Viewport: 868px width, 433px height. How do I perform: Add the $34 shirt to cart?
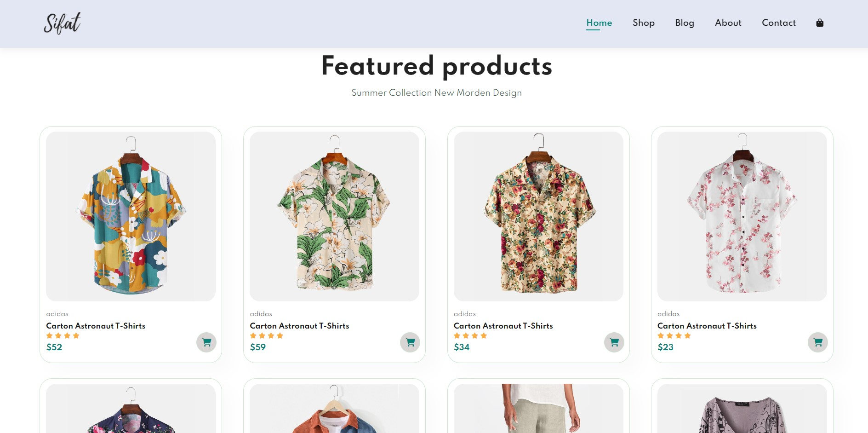pyautogui.click(x=614, y=342)
